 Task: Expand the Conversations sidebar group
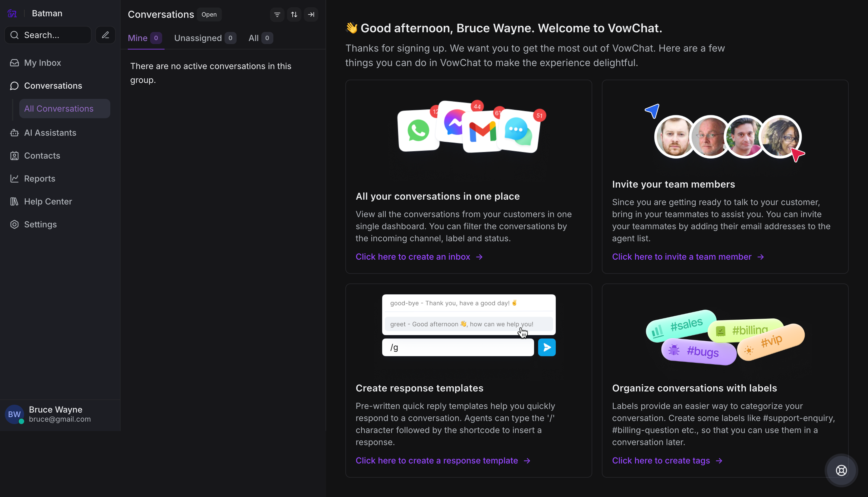click(53, 86)
